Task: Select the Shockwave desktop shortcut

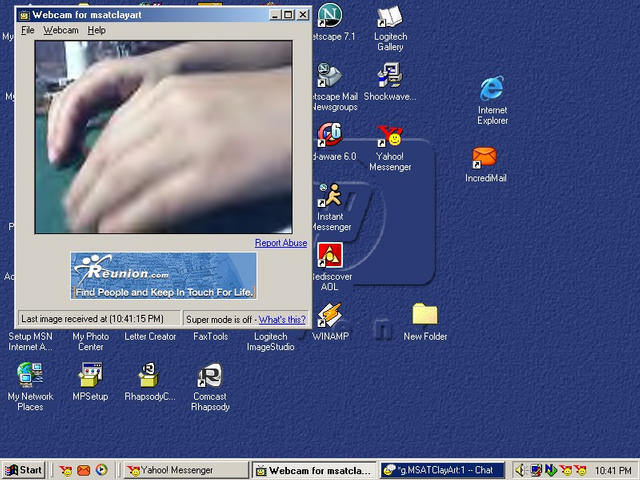Action: [390, 75]
